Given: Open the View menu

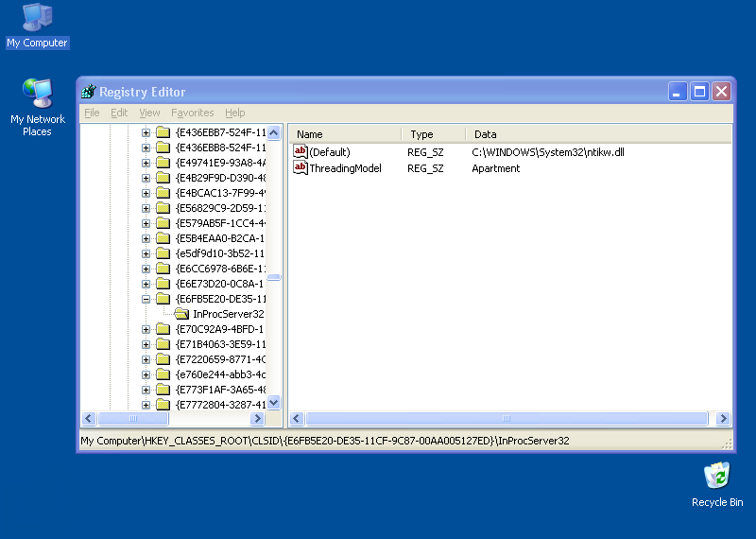Looking at the screenshot, I should tap(149, 113).
